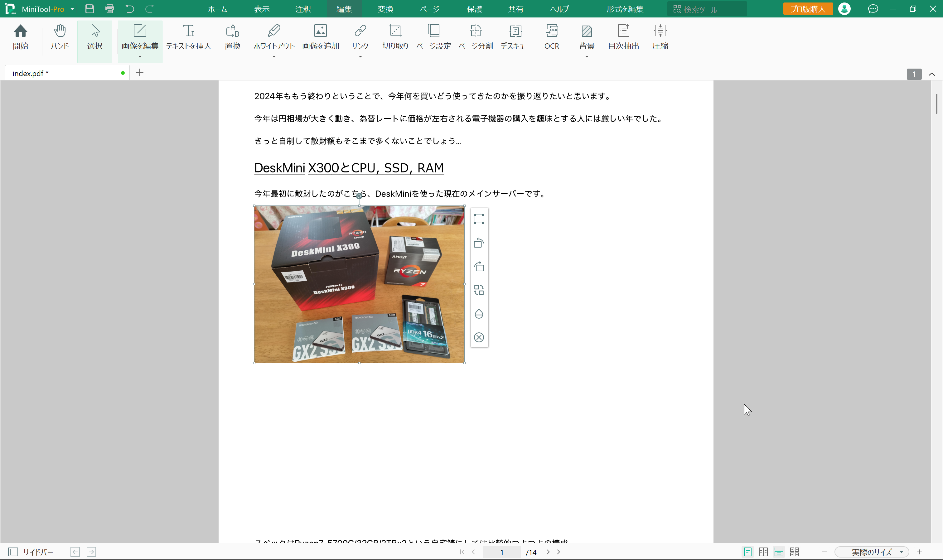Go to next view arrow button

tap(91, 552)
